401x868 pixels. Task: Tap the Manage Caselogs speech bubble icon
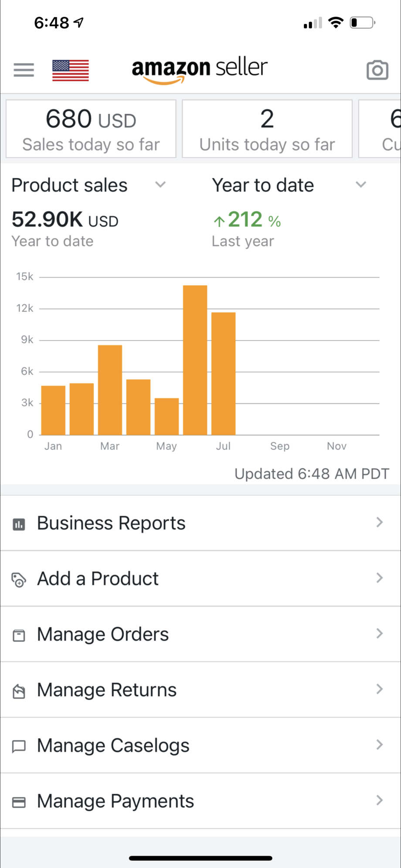[x=19, y=746]
